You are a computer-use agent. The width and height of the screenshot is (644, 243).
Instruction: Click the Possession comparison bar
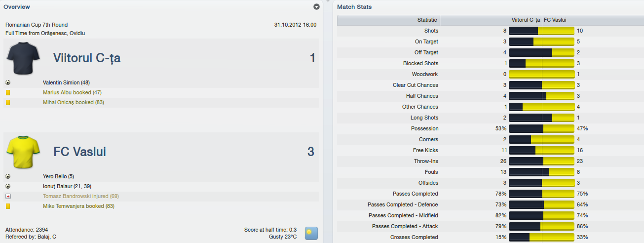coord(541,128)
